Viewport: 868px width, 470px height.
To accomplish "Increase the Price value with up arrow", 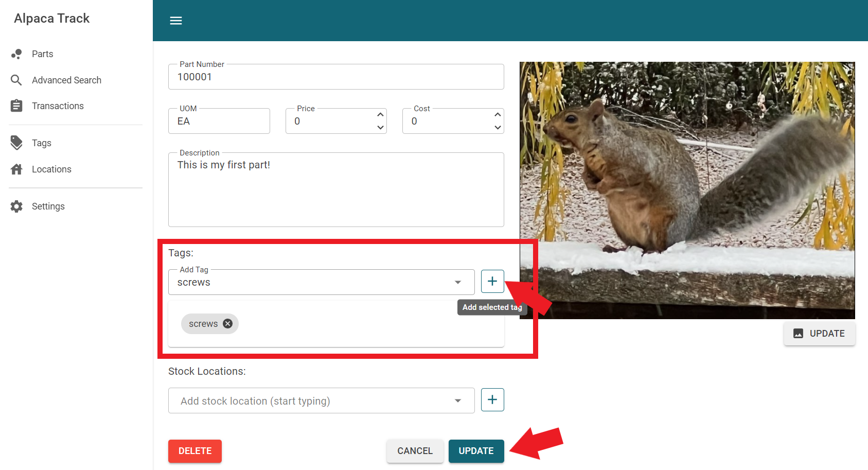I will point(380,115).
